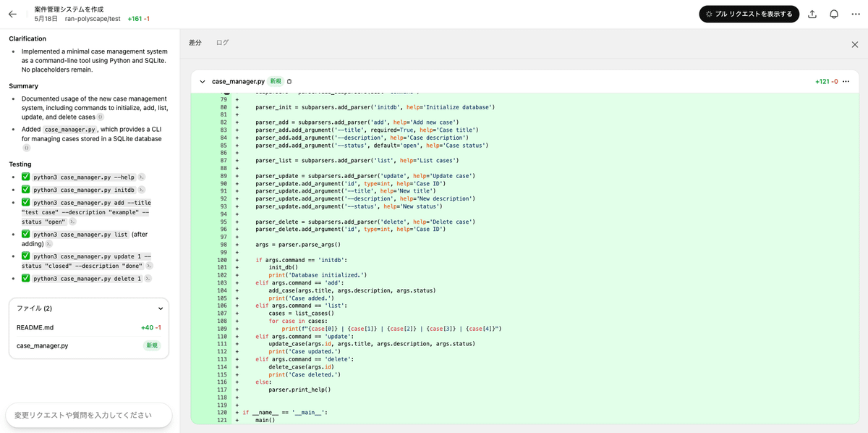
Task: Open terminal output for the list test
Action: click(49, 245)
